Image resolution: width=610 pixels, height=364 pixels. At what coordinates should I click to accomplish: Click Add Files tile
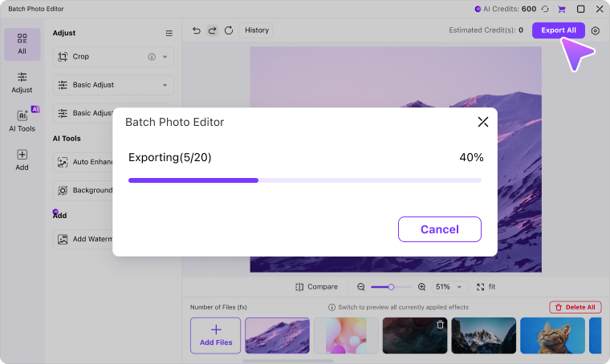click(216, 336)
